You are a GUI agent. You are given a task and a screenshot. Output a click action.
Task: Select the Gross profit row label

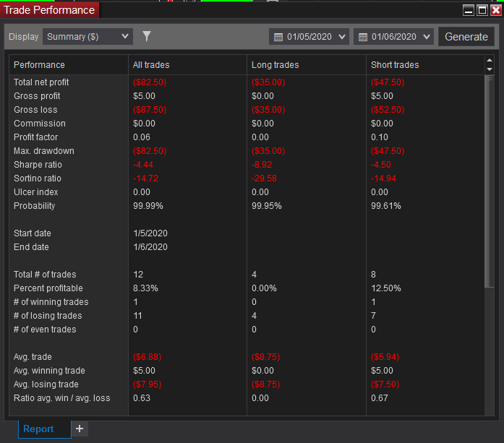coord(37,96)
